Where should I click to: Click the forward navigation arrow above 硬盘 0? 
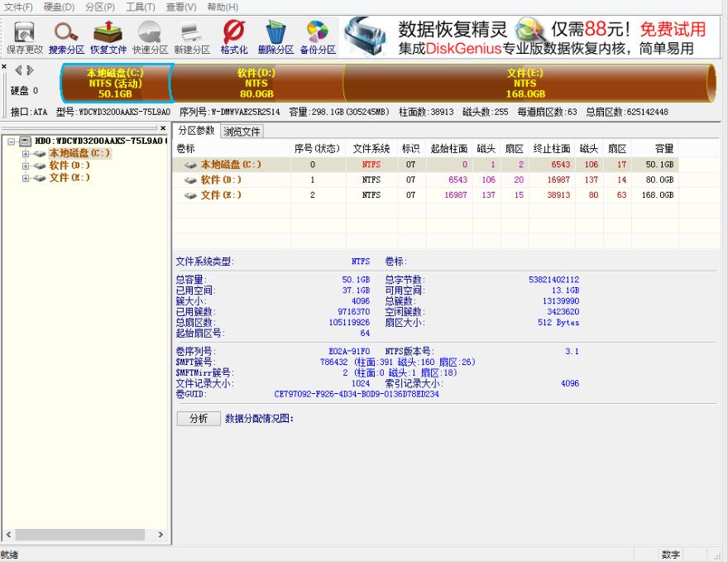(31, 70)
